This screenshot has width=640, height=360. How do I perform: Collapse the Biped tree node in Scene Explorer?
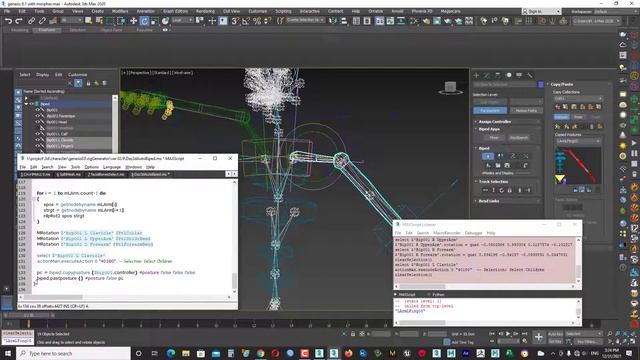27,104
